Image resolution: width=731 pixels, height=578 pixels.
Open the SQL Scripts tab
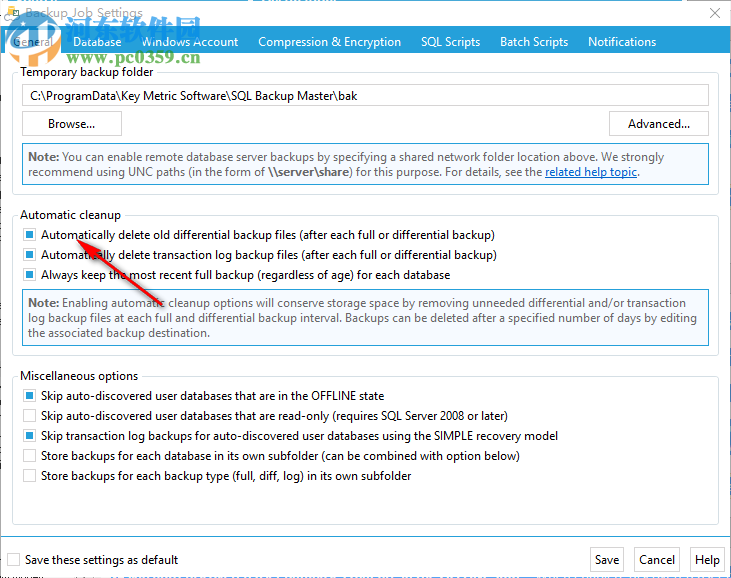click(450, 42)
